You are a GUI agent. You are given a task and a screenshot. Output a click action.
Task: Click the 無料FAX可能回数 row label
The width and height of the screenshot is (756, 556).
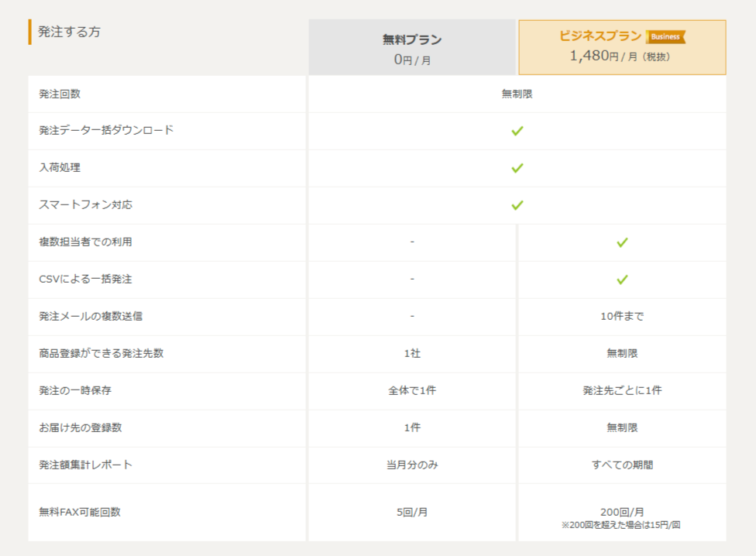point(80,512)
